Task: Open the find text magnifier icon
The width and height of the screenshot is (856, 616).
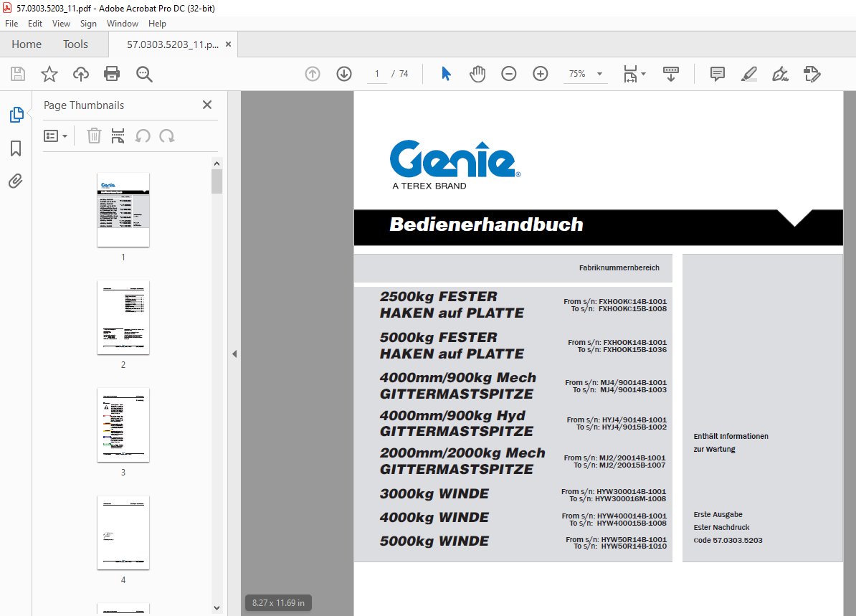Action: pos(144,74)
